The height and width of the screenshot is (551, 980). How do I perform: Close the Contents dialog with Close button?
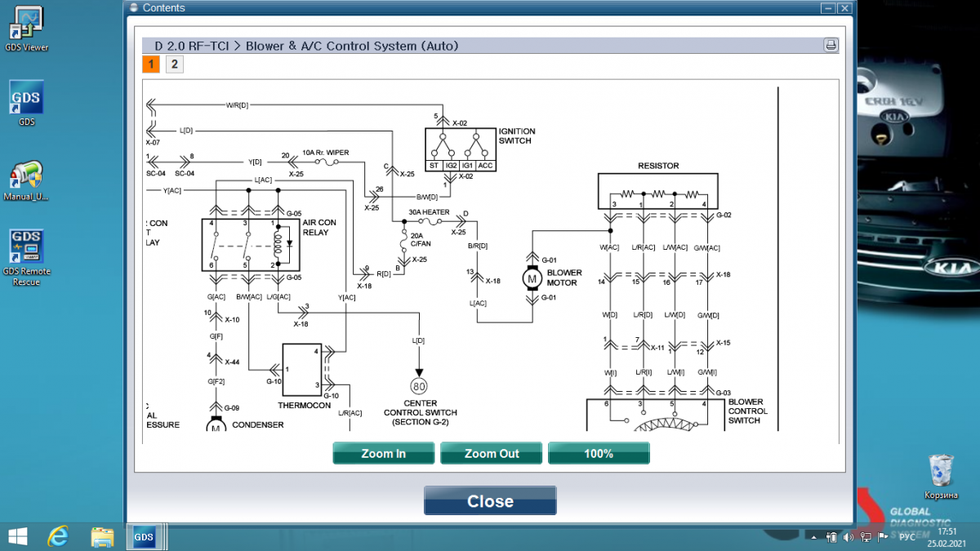tap(490, 500)
